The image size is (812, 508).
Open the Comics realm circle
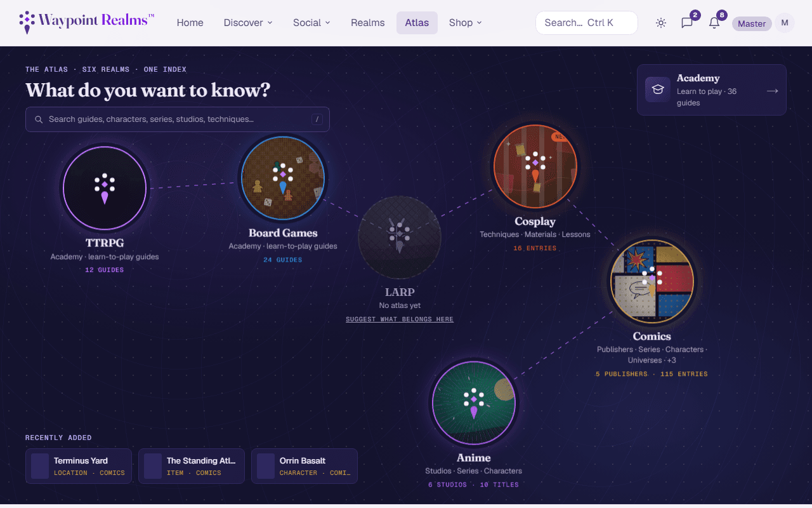pos(652,281)
